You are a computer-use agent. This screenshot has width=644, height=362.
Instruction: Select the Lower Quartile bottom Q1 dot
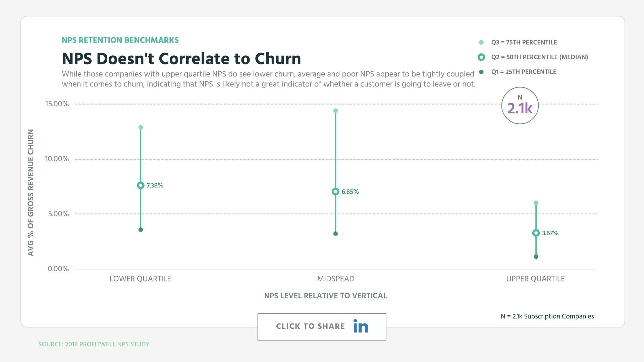coord(140,230)
